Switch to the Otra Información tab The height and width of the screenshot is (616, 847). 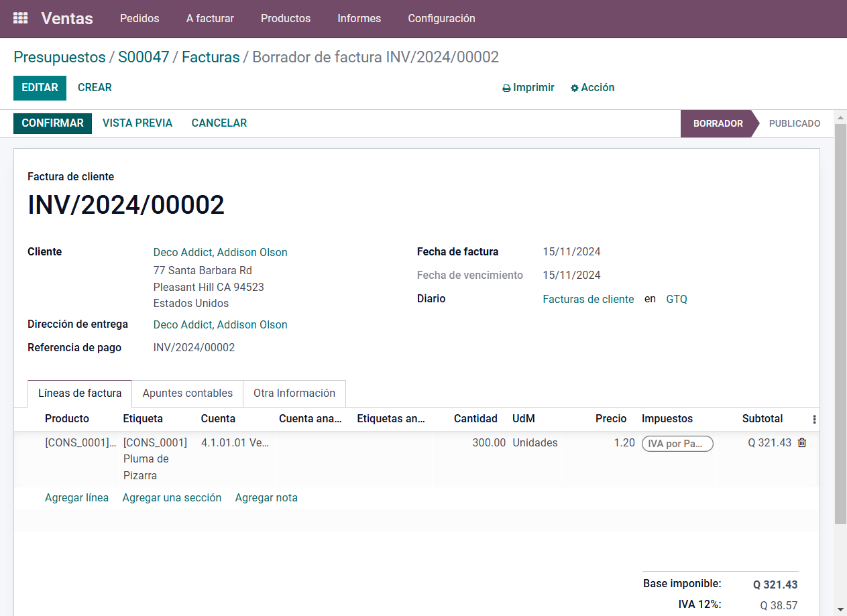pyautogui.click(x=294, y=393)
